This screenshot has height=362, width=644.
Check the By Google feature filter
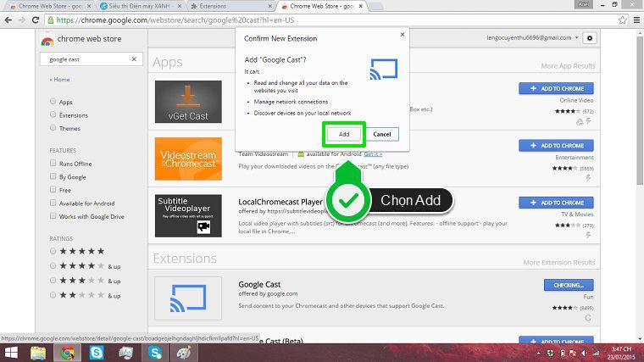click(x=53, y=176)
